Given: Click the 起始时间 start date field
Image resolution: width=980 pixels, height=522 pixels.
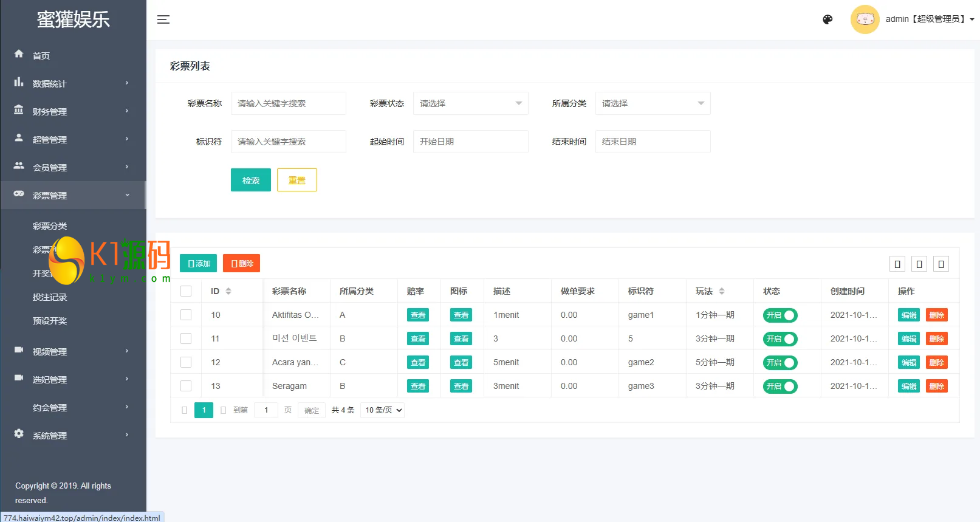Looking at the screenshot, I should click(x=471, y=142).
